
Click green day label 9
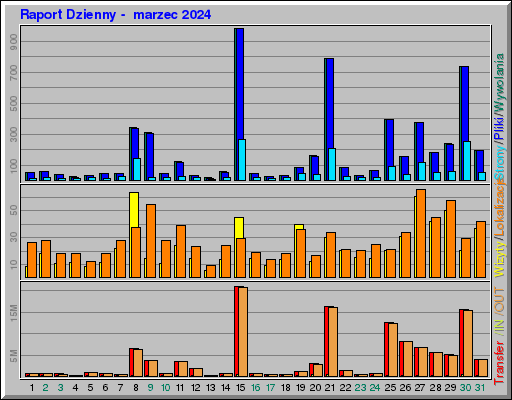coord(150,388)
